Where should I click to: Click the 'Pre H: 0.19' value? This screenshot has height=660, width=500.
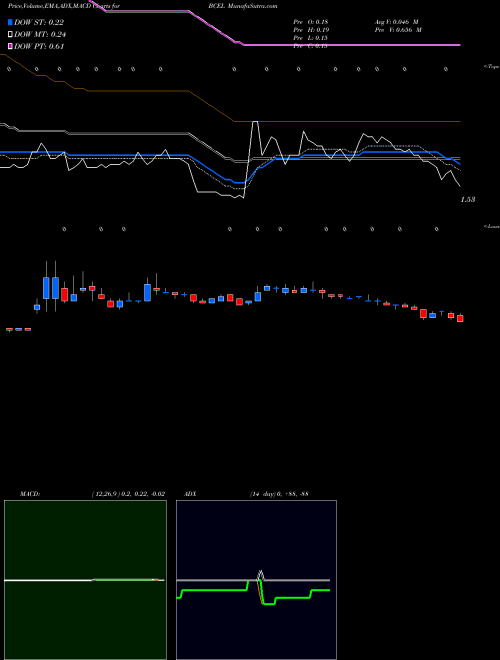[x=311, y=30]
